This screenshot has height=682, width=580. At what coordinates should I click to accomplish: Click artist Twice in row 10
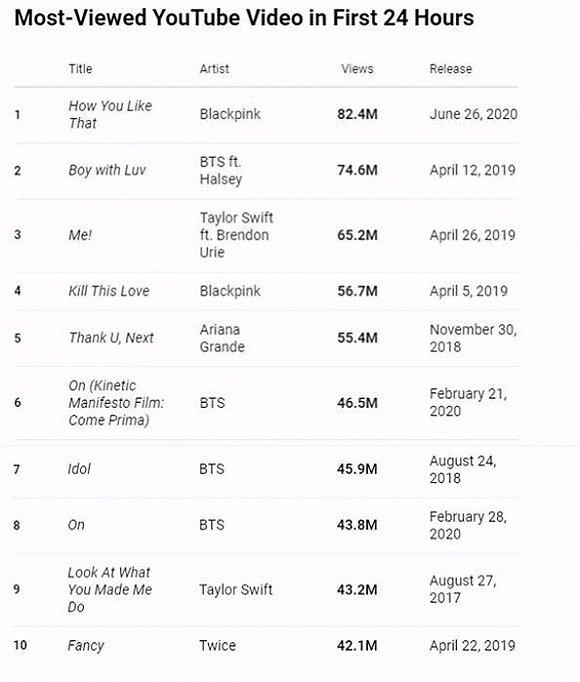217,645
